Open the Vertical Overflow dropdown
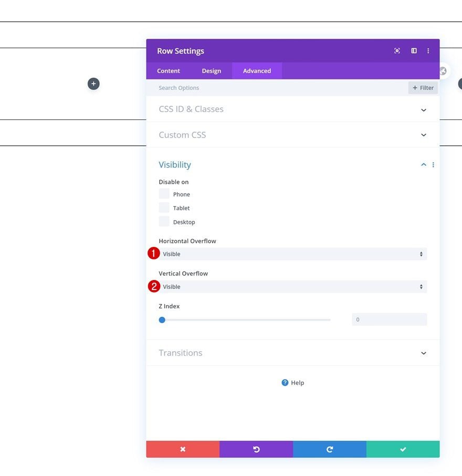 point(293,286)
